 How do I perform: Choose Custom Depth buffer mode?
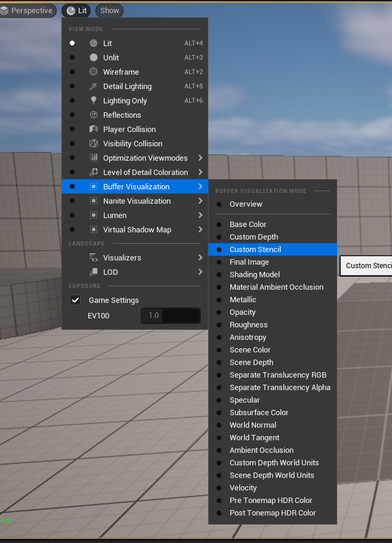(273, 237)
